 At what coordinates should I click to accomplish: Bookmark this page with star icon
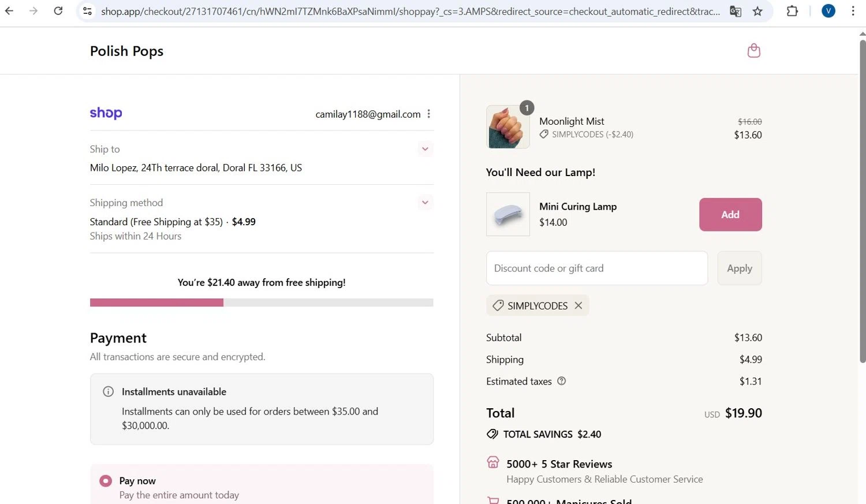[757, 11]
